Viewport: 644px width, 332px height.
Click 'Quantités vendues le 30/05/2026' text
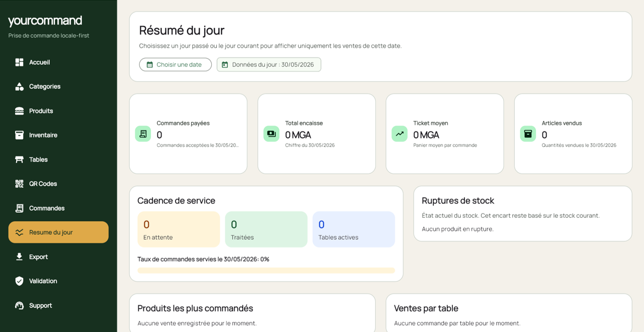[x=579, y=145]
